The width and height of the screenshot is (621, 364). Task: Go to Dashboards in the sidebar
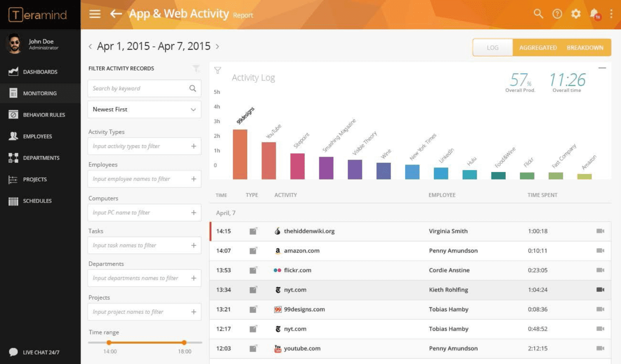coord(40,72)
